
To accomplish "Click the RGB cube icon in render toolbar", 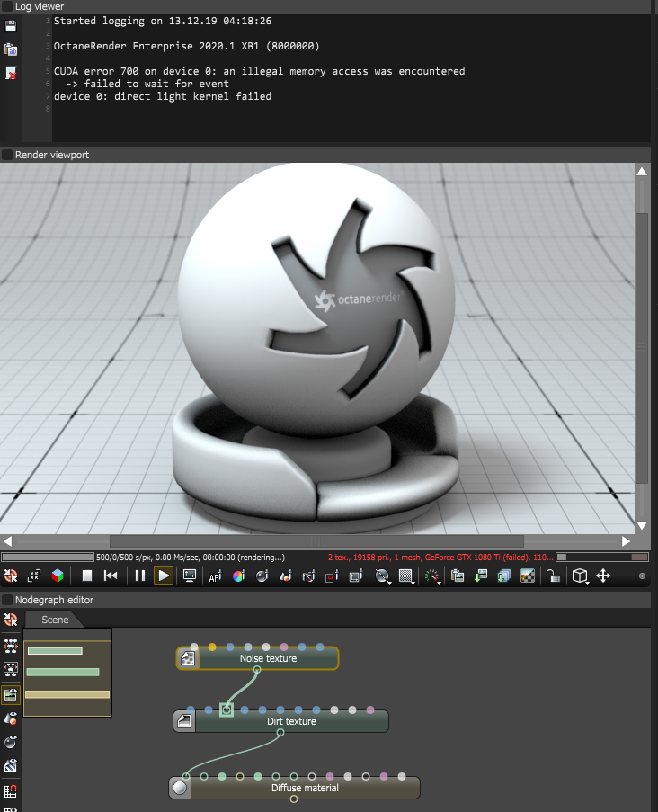I will click(x=58, y=576).
